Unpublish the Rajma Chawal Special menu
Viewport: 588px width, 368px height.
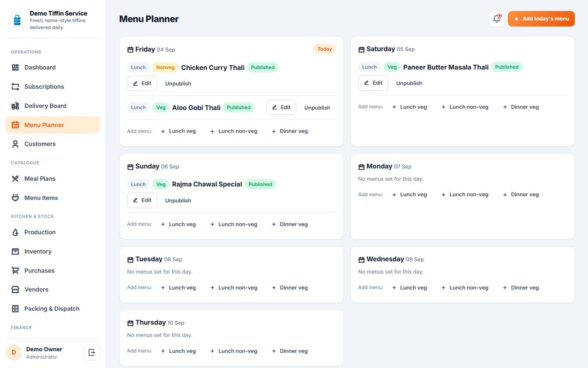pyautogui.click(x=178, y=200)
